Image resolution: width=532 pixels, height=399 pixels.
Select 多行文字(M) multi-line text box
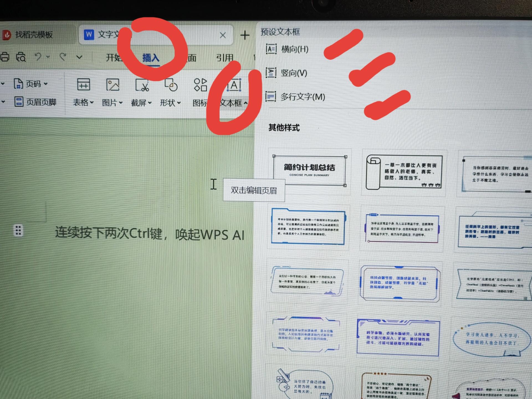tap(295, 97)
